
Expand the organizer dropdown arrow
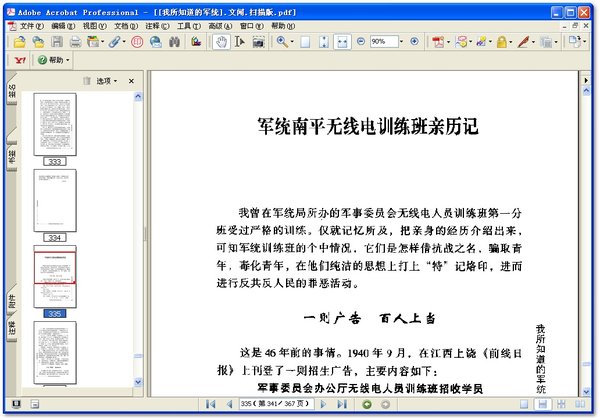[x=103, y=42]
